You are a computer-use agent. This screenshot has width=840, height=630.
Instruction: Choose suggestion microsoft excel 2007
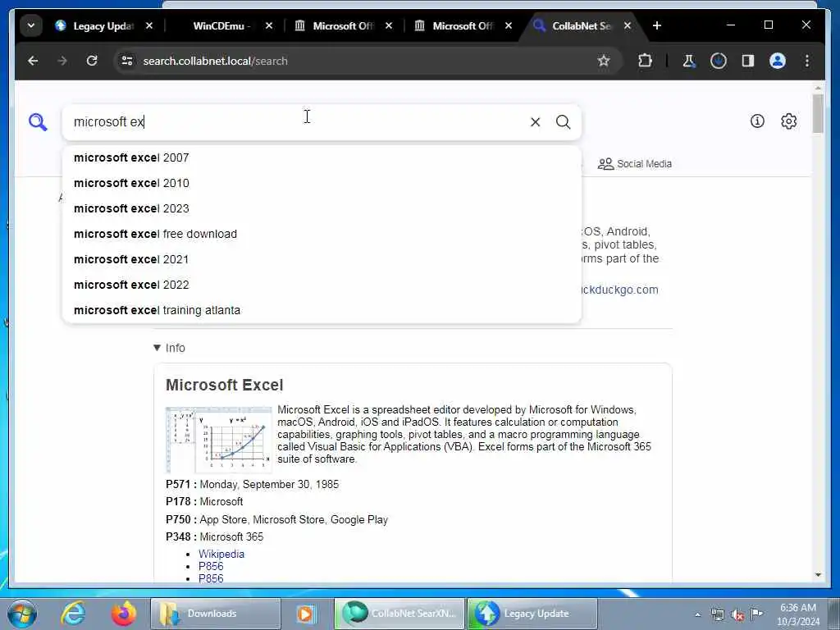coord(322,157)
